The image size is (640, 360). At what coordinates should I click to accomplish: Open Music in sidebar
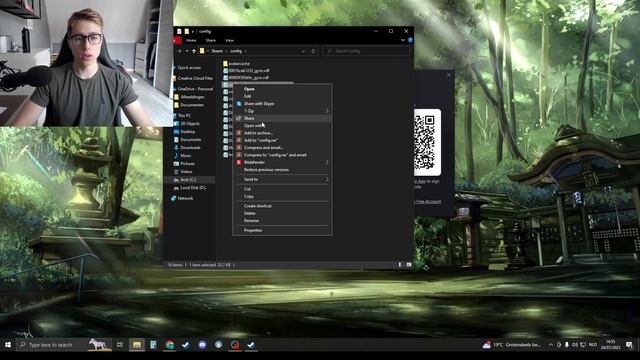coord(182,156)
